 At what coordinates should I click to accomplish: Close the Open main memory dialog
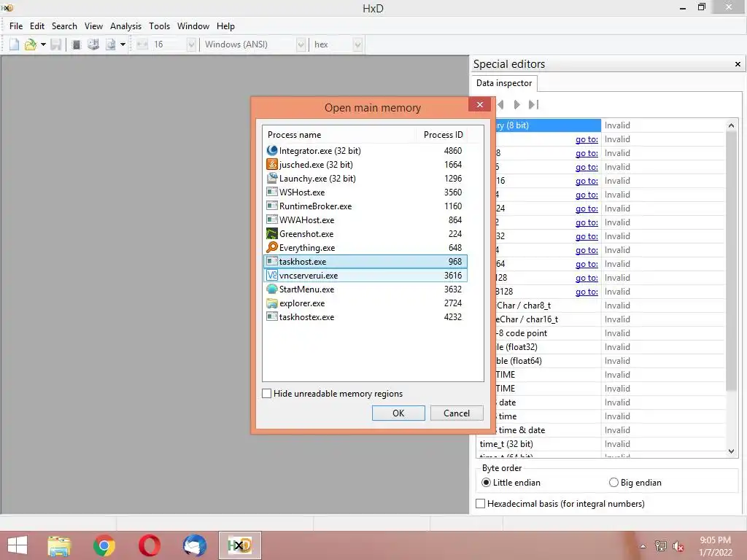point(479,104)
